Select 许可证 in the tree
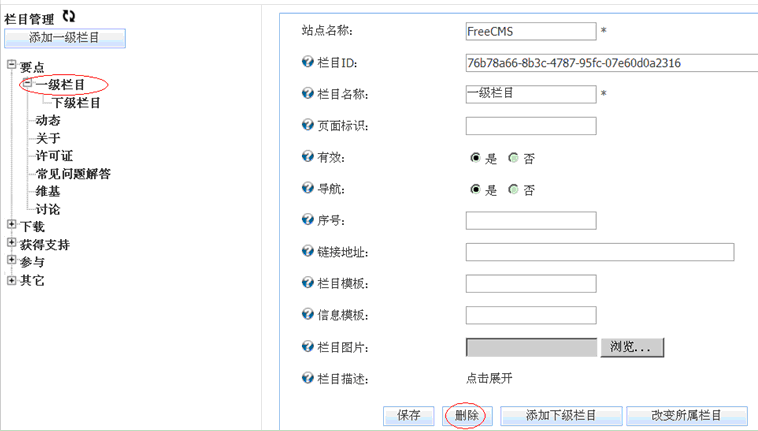758x431 pixels. [54, 156]
